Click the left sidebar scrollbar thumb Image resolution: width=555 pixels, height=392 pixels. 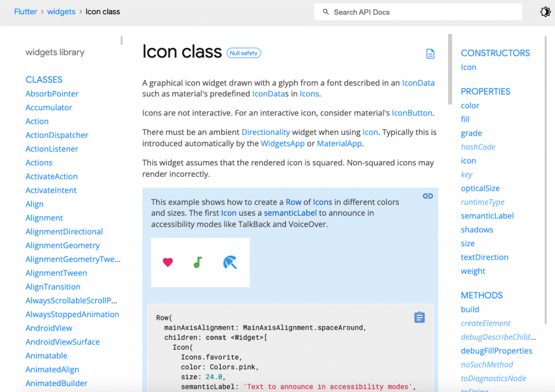121,41
